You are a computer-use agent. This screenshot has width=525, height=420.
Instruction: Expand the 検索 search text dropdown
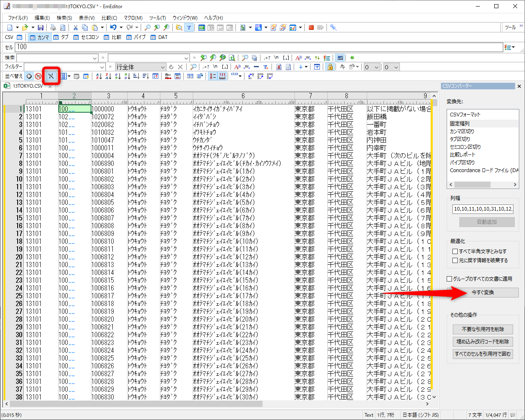(x=95, y=58)
